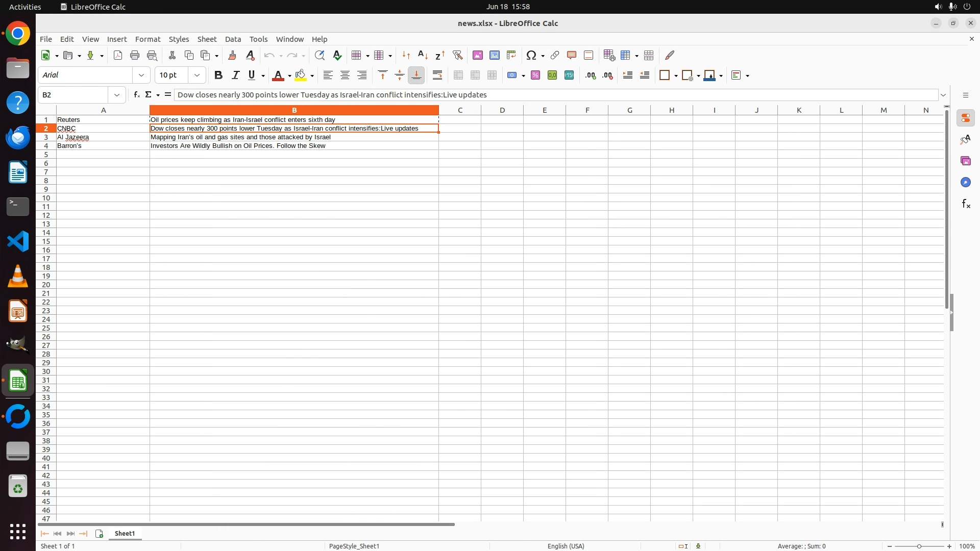This screenshot has height=551, width=980.
Task: Click the Export as PDF icon
Action: (x=117, y=55)
